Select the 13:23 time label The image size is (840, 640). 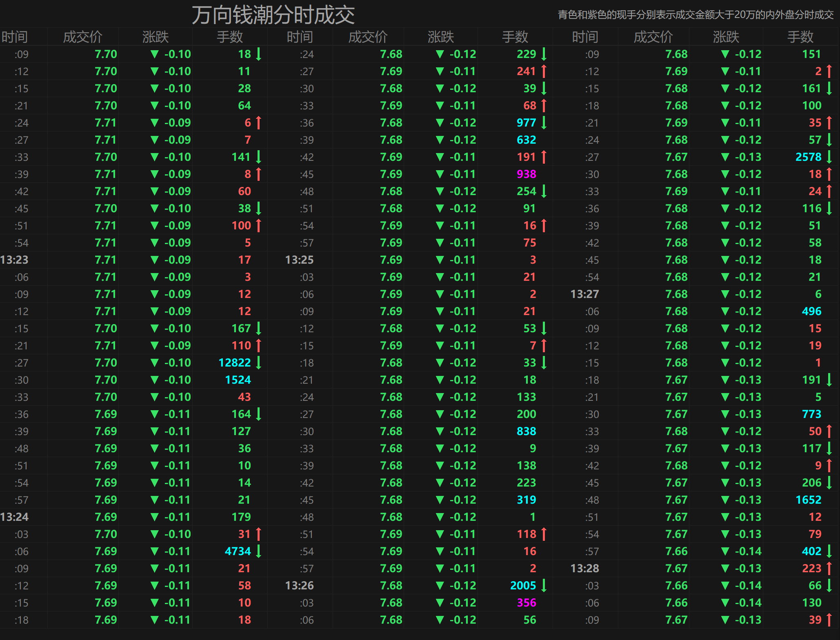pos(14,260)
